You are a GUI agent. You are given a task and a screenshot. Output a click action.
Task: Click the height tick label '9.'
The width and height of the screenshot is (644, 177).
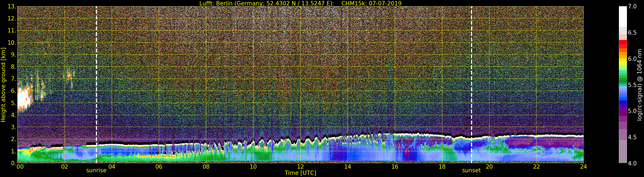point(13,55)
